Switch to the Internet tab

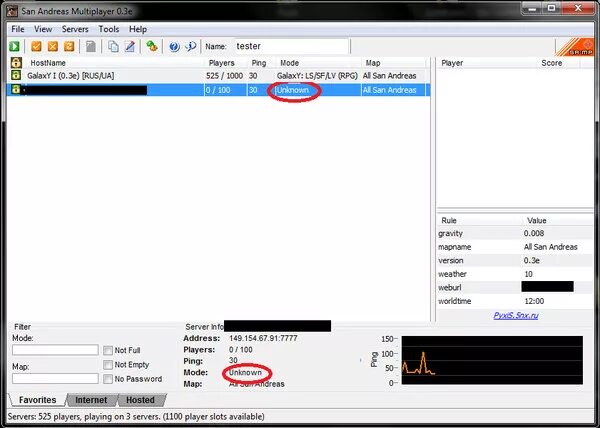(91, 400)
